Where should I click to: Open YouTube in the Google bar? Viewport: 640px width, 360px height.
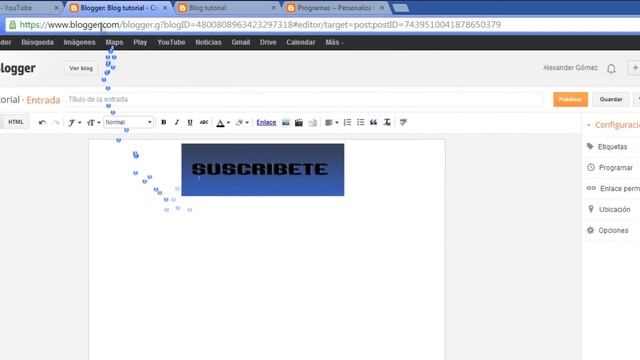171,42
